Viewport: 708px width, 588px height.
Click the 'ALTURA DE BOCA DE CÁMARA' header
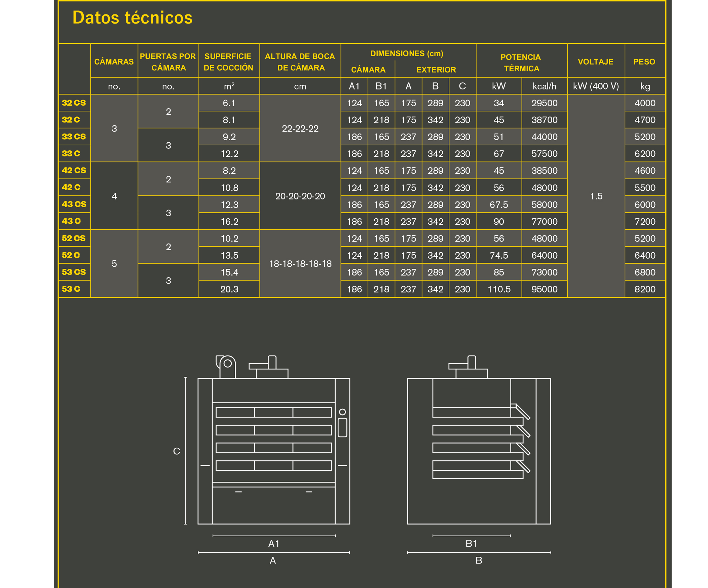(x=300, y=62)
